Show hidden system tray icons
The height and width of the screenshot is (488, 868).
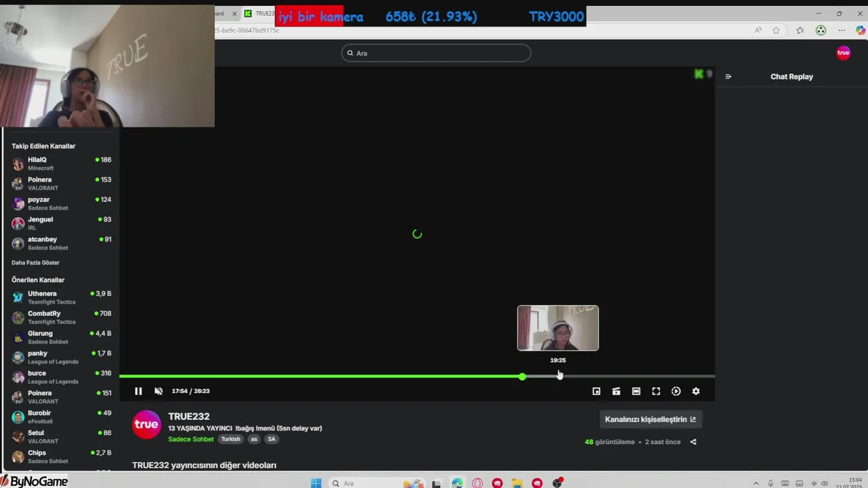756,483
